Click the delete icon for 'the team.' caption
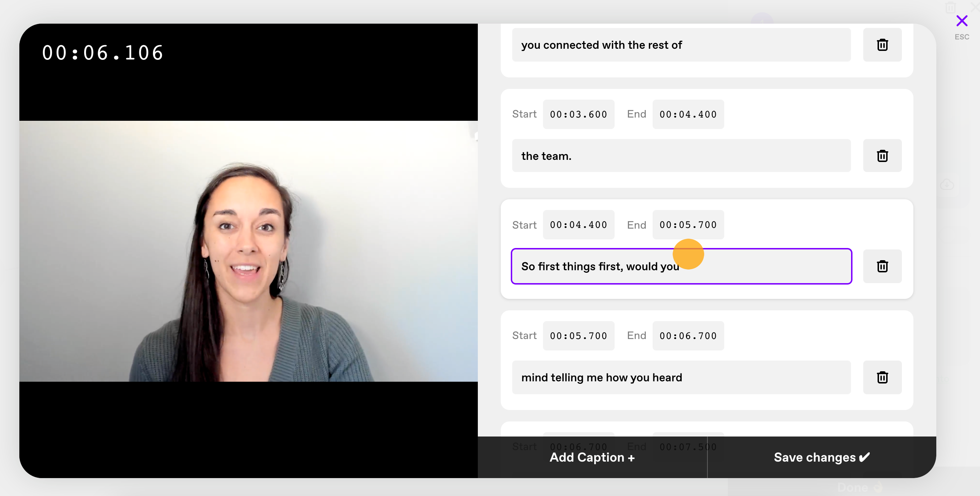 (883, 156)
